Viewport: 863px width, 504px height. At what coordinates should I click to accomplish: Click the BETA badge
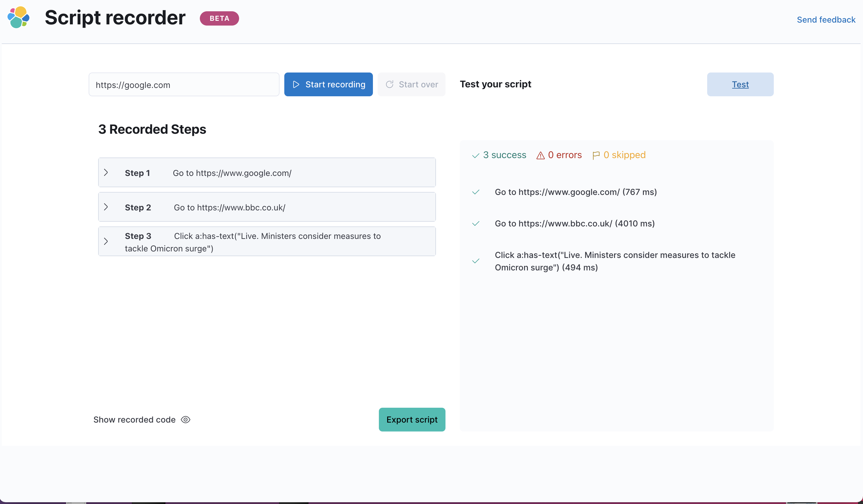click(219, 18)
